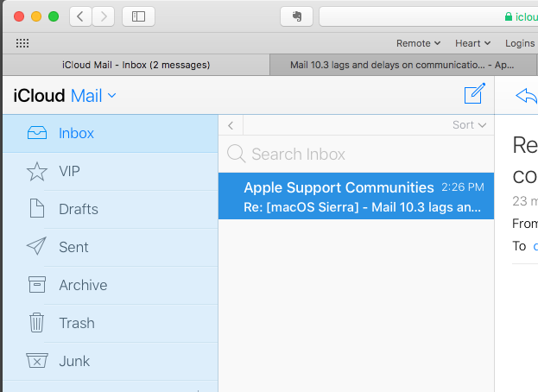Click the Evernote elephant extension icon
This screenshot has height=392, width=538.
(296, 16)
